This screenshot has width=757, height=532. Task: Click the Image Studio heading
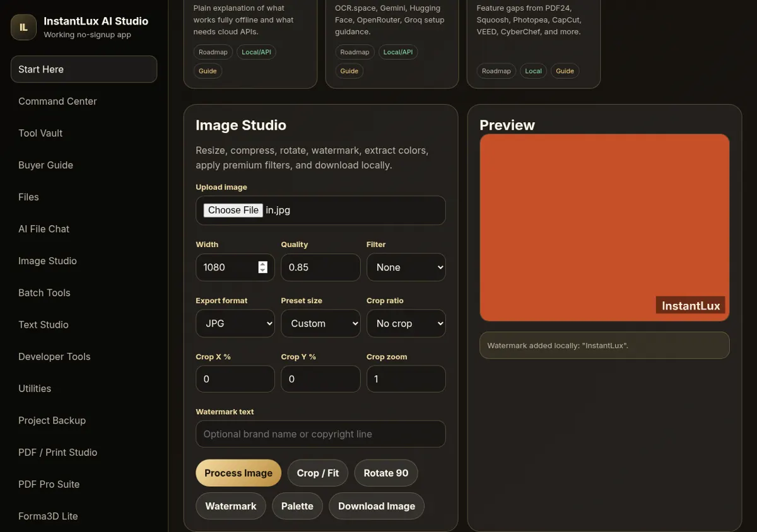pos(241,125)
